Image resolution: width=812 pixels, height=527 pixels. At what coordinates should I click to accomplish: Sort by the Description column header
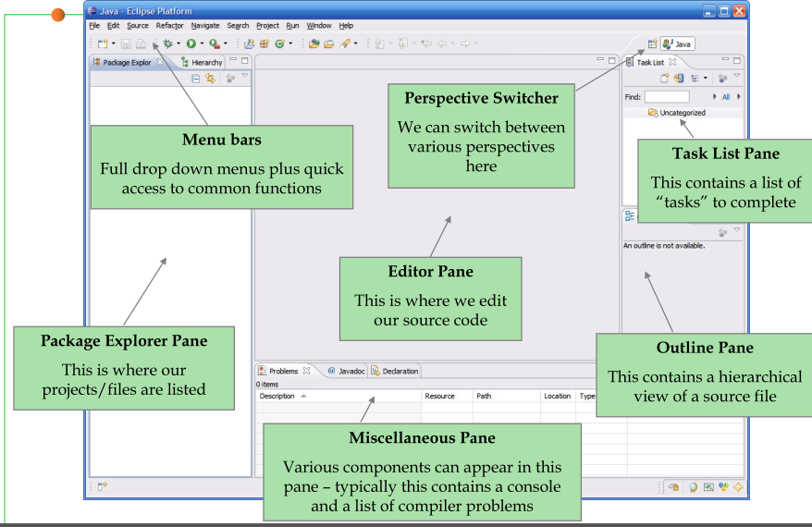click(338, 396)
